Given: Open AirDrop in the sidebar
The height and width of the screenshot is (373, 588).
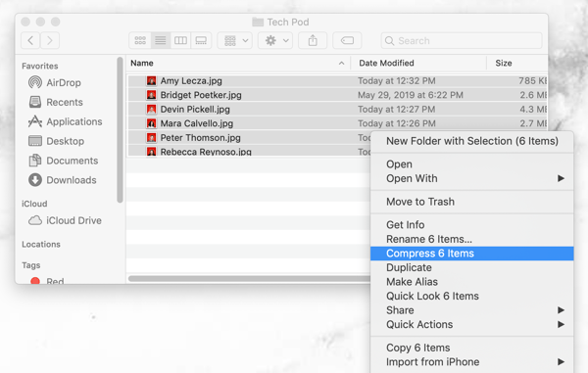Looking at the screenshot, I should [x=55, y=82].
